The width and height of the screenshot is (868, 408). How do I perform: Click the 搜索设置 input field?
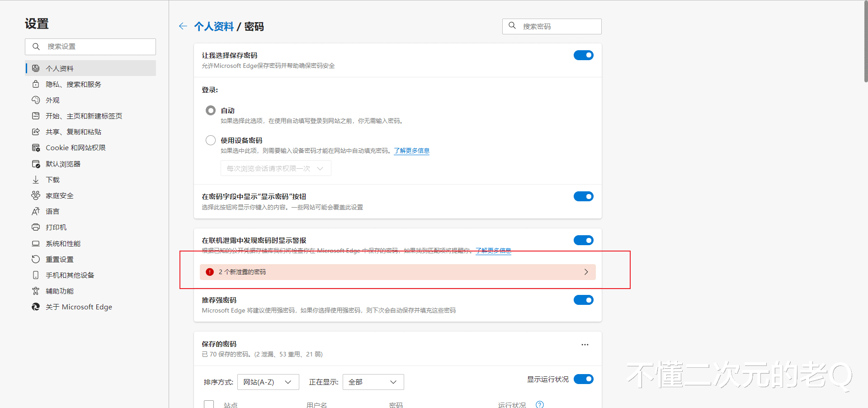pos(90,47)
